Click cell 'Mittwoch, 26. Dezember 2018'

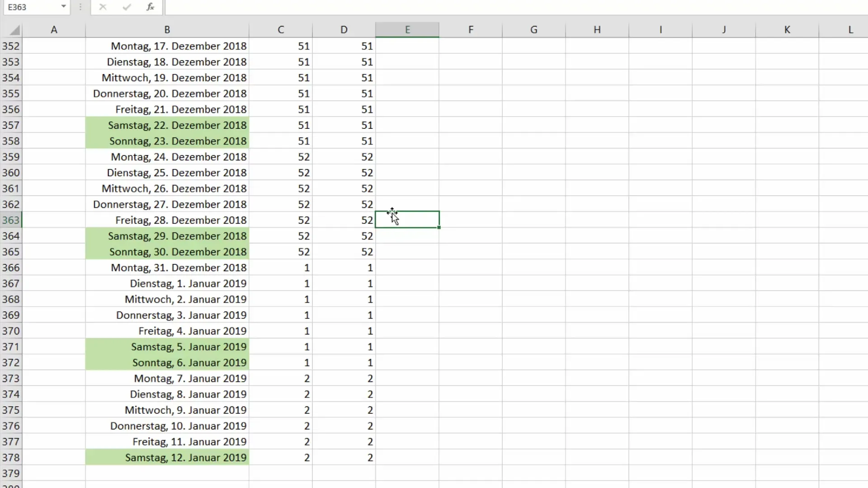[167, 188]
